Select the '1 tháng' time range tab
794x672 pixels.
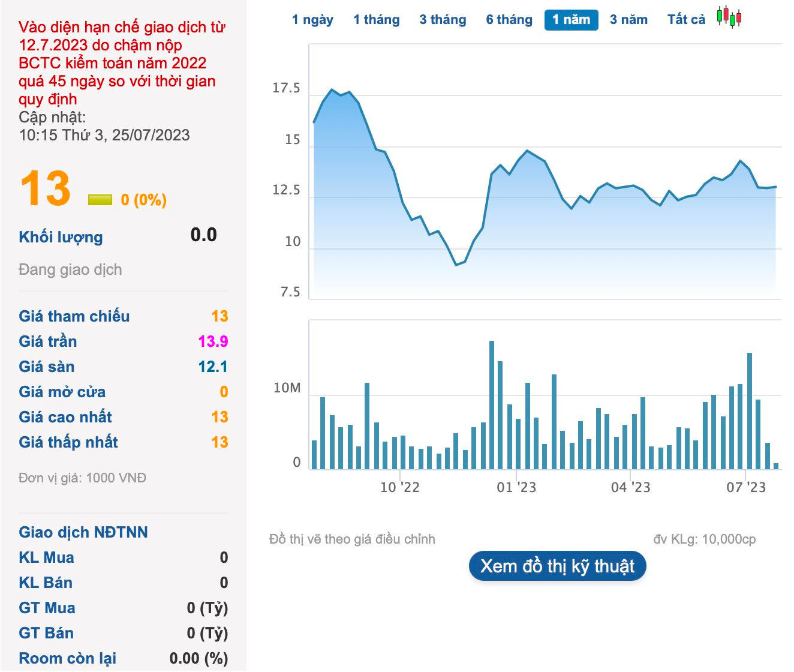(x=377, y=20)
